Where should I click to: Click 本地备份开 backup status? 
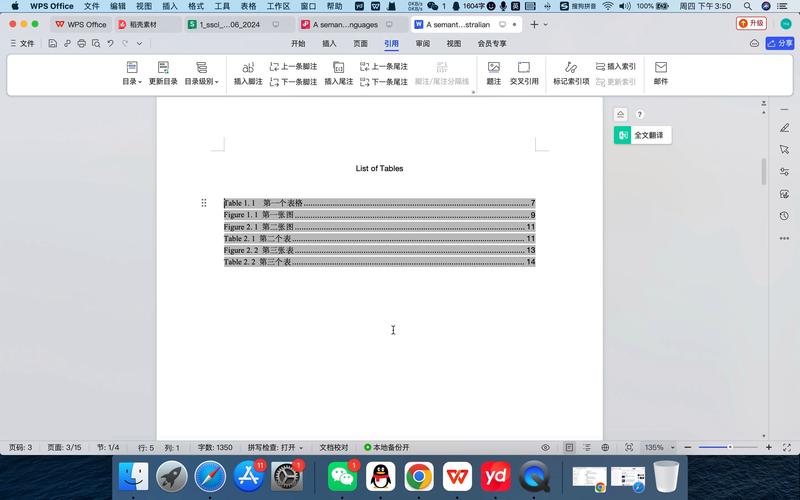[x=387, y=447]
